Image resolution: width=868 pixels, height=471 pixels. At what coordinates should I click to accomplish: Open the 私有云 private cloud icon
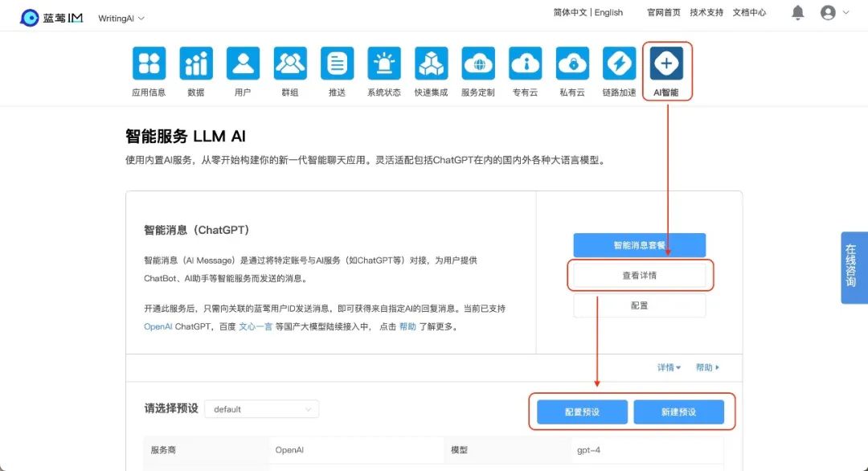572,63
